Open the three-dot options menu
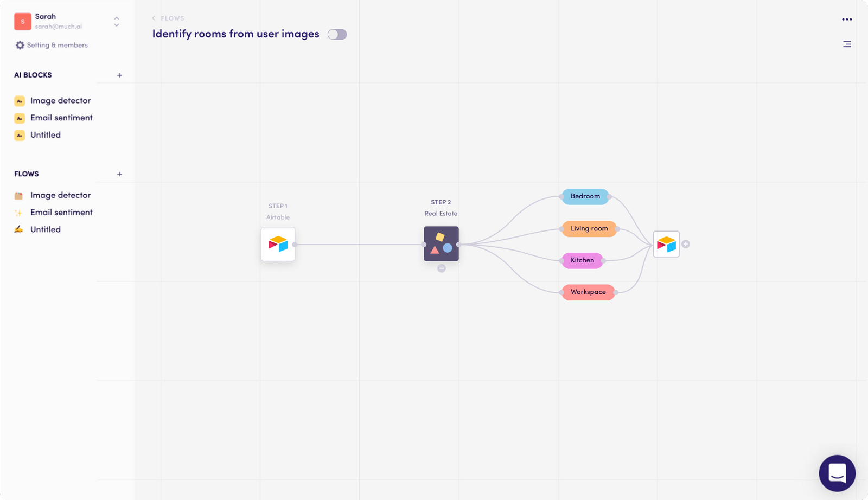Image resolution: width=868 pixels, height=500 pixels. 847,19
